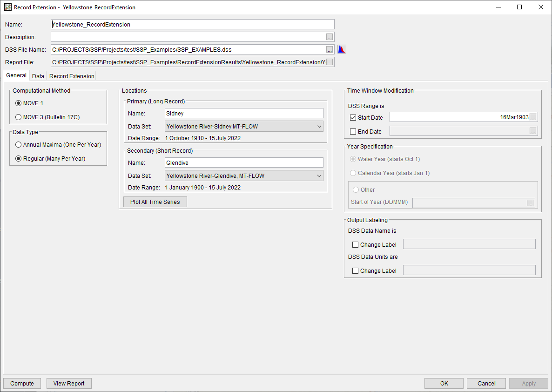The image size is (552, 392).
Task: Click into the Primary location Name field
Action: coord(244,114)
